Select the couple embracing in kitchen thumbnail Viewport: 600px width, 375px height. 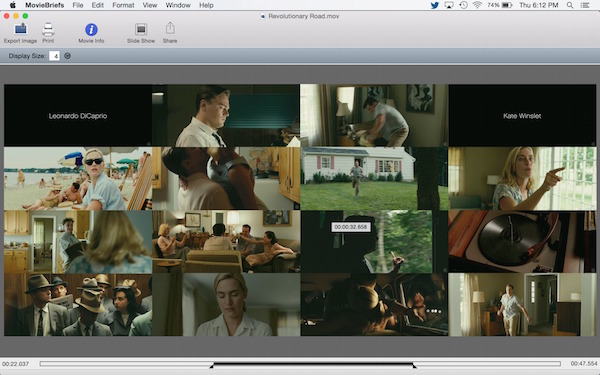pos(226,179)
